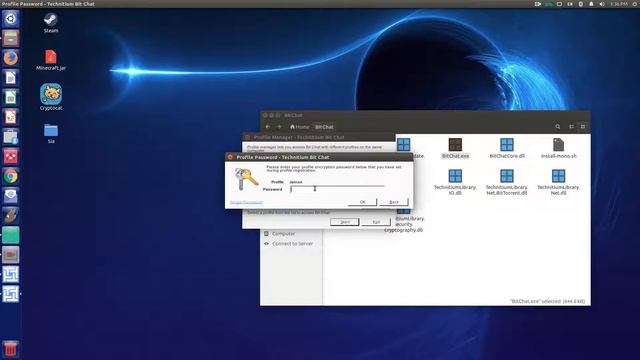Click BitChat folder in path bar
This screenshot has height=360, width=640.
point(324,127)
